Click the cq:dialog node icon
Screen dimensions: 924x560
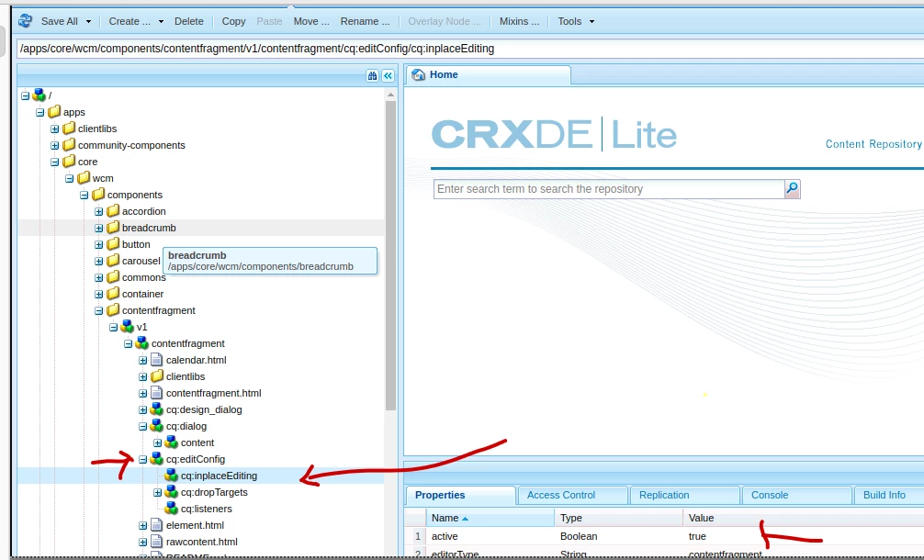157,425
